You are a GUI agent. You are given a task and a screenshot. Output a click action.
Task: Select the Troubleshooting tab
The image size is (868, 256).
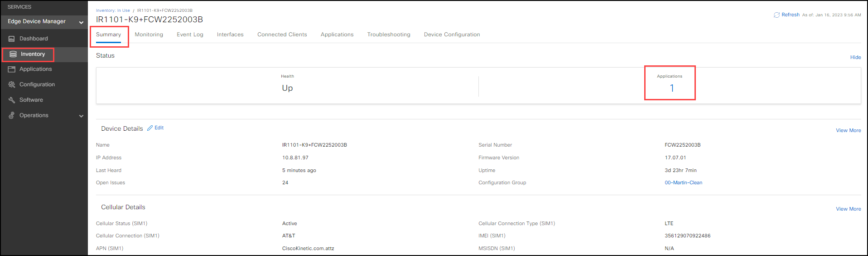389,34
